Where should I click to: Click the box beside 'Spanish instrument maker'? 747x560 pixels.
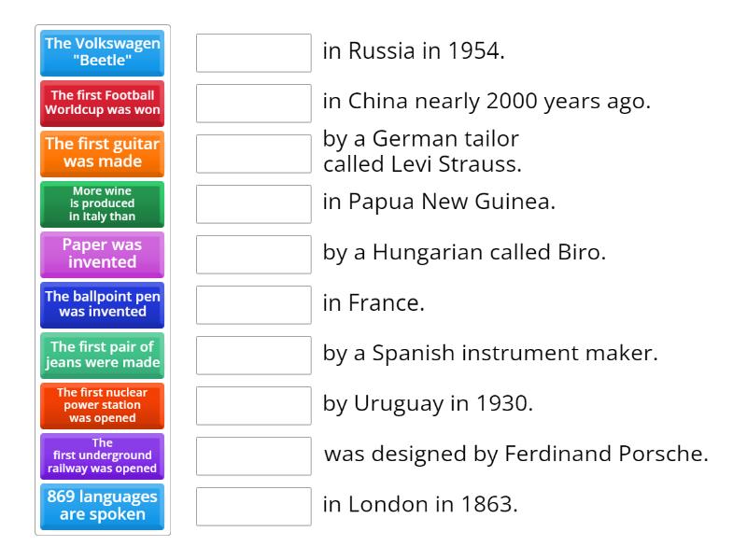point(252,356)
